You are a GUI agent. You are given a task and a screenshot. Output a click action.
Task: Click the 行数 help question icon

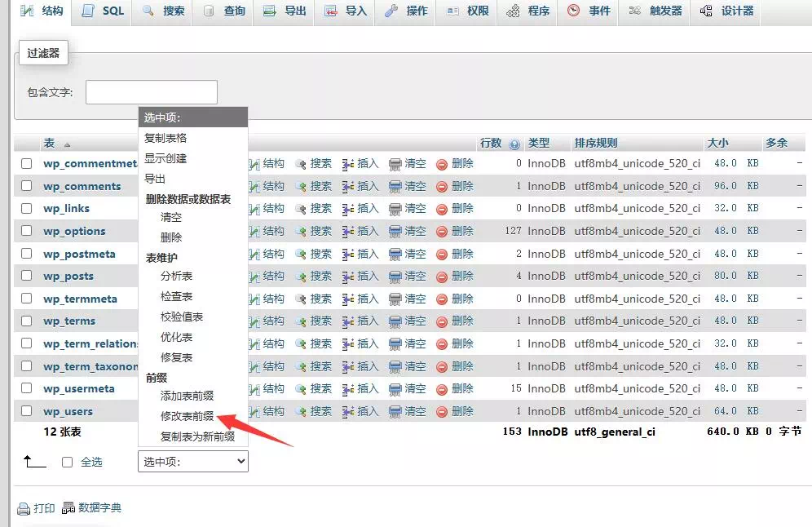click(x=514, y=144)
